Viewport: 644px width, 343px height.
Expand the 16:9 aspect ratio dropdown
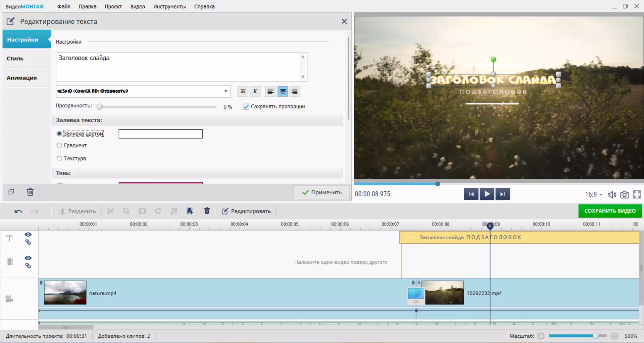(593, 195)
